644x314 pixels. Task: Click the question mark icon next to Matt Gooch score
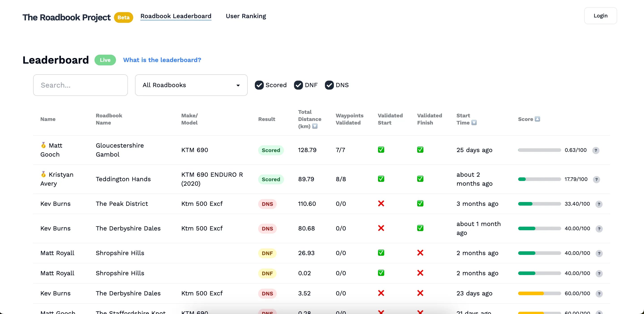[596, 150]
